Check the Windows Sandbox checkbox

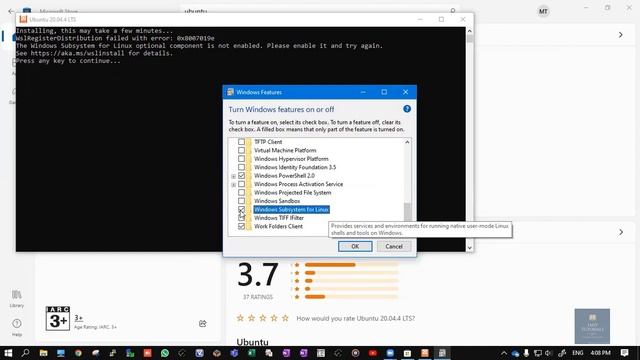tap(241, 201)
